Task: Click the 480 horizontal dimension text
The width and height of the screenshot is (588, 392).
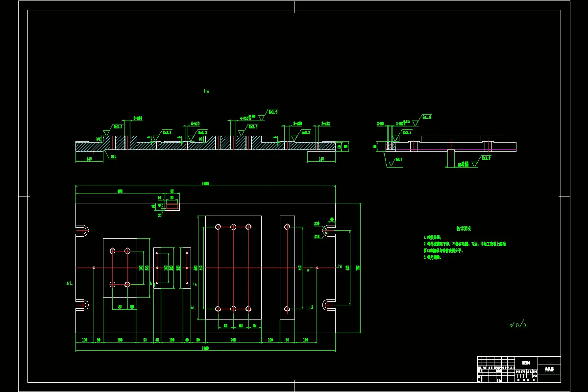Action: [120, 191]
